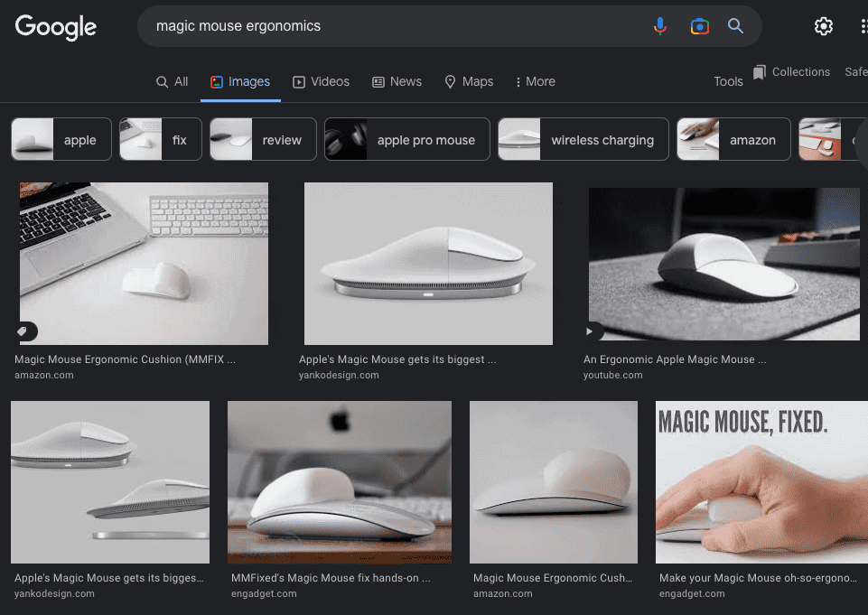Submit search with magnifying glass icon

[735, 25]
